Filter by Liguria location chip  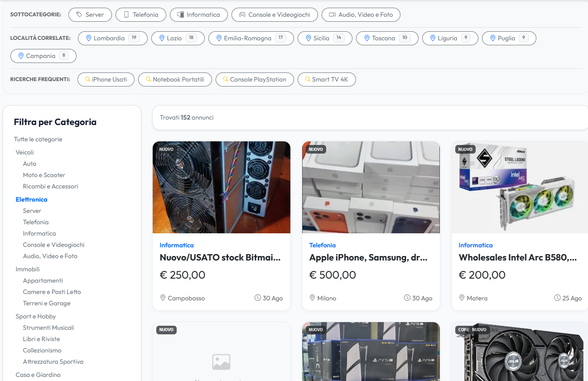point(450,38)
